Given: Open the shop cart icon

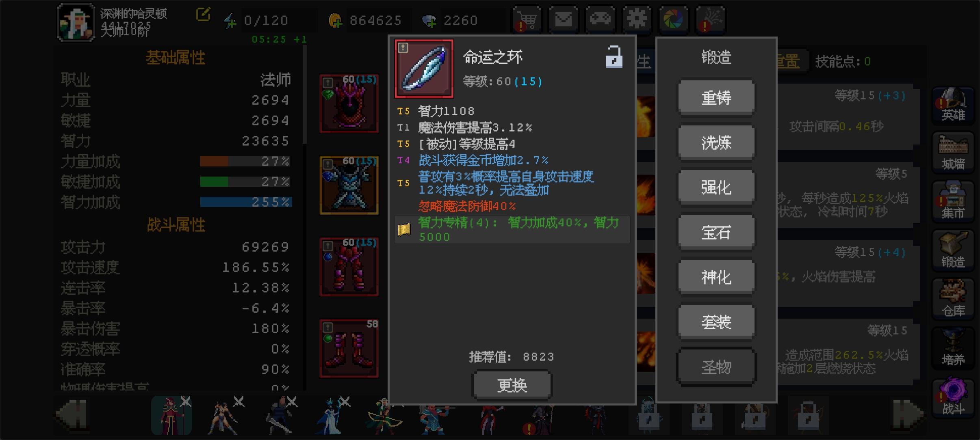Looking at the screenshot, I should click(x=527, y=19).
